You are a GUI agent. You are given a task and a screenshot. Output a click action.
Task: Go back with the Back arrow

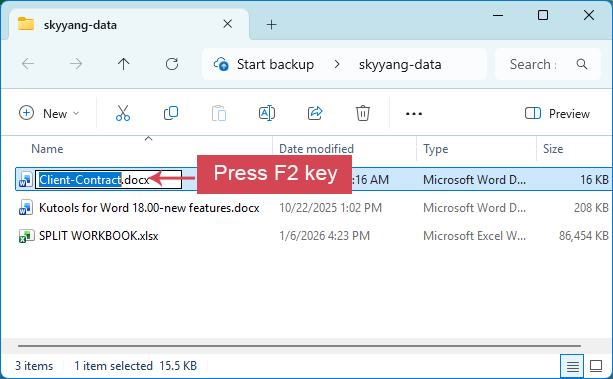[x=28, y=64]
